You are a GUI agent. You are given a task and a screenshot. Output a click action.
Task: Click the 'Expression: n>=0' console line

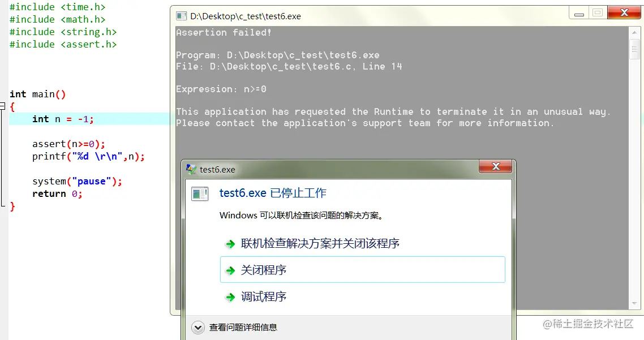221,89
